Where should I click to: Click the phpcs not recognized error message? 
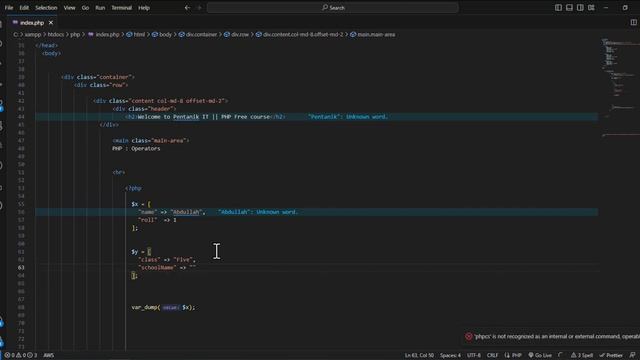557,337
